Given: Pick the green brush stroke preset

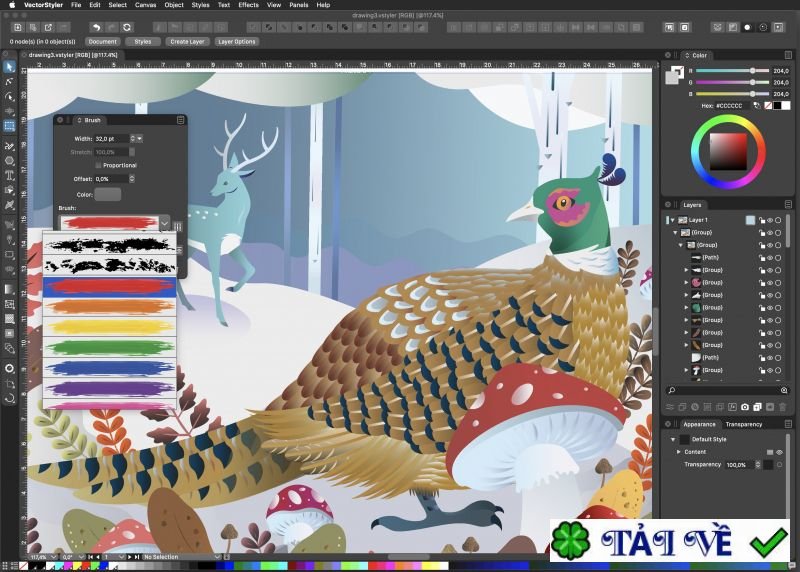Looking at the screenshot, I should tap(109, 348).
